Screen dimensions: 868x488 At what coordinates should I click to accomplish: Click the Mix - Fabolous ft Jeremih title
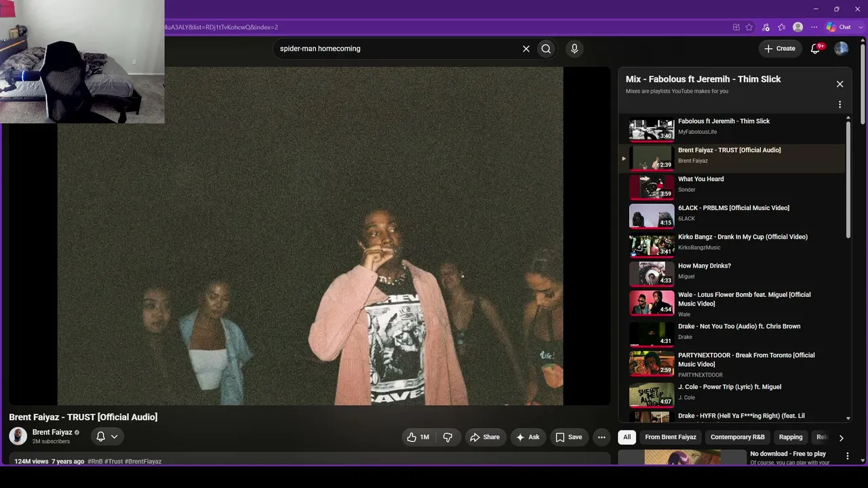coord(703,79)
